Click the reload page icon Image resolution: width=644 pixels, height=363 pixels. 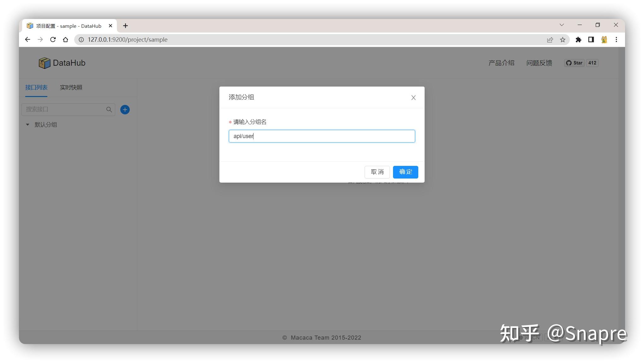pyautogui.click(x=53, y=39)
